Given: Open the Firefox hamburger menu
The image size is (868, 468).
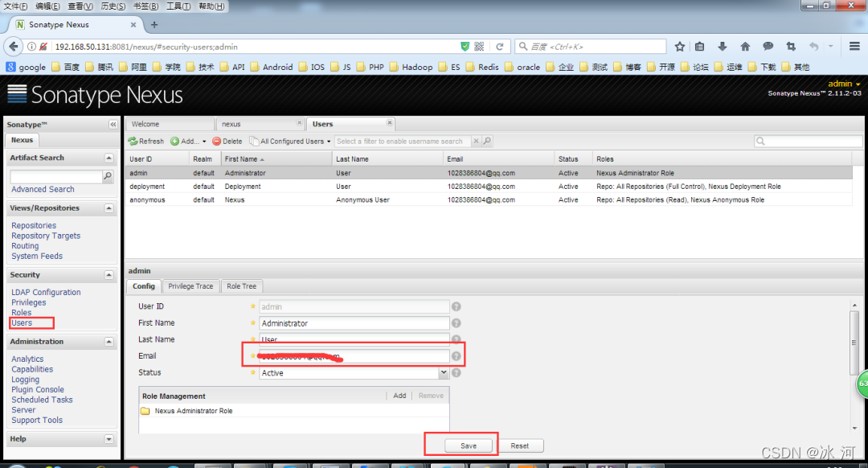Looking at the screenshot, I should coord(854,47).
